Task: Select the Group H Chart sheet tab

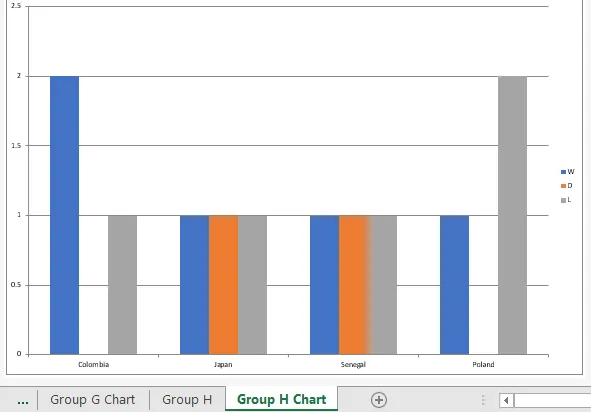Action: click(x=282, y=399)
